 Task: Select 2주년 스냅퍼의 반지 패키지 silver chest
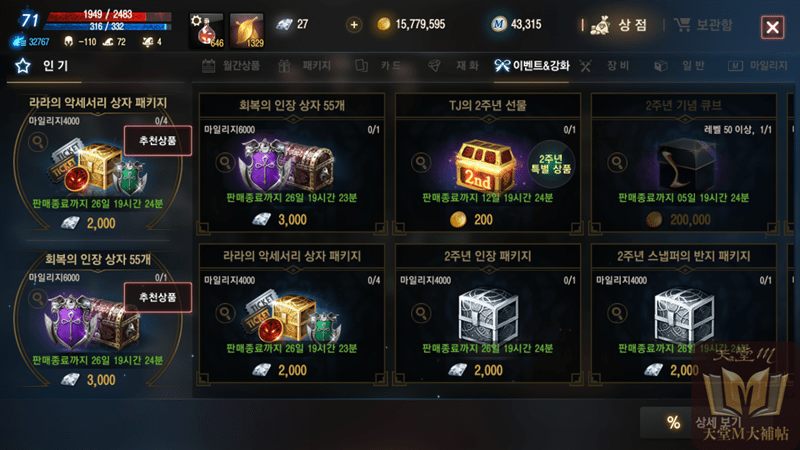[684, 316]
